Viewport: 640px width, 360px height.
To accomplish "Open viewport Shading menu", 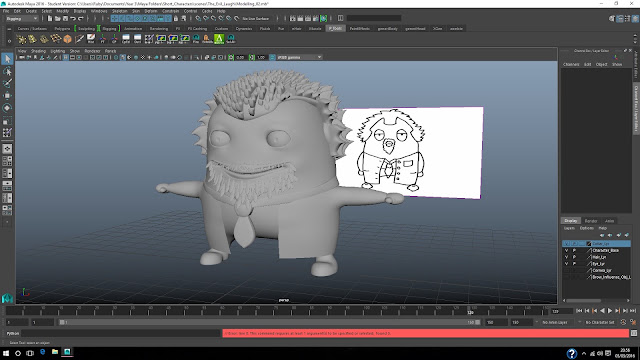I will pos(39,51).
